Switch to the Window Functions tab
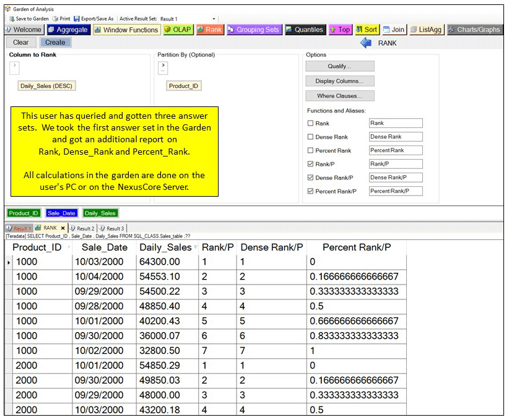 click(x=126, y=30)
